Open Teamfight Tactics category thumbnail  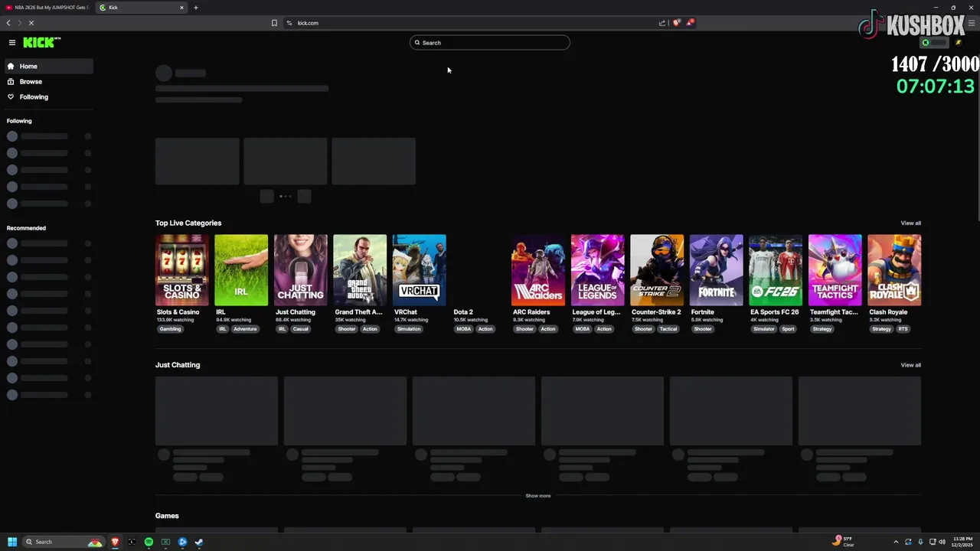pyautogui.click(x=835, y=270)
